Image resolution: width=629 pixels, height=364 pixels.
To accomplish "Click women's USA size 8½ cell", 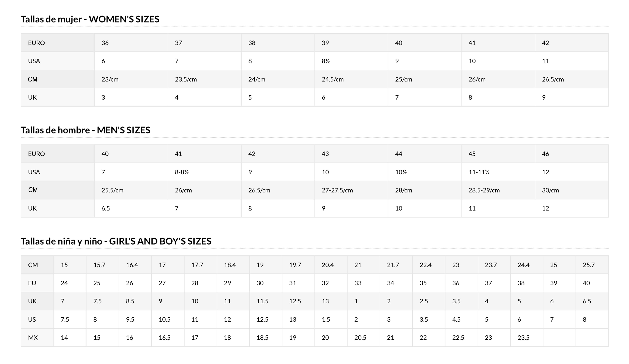I will click(x=351, y=61).
